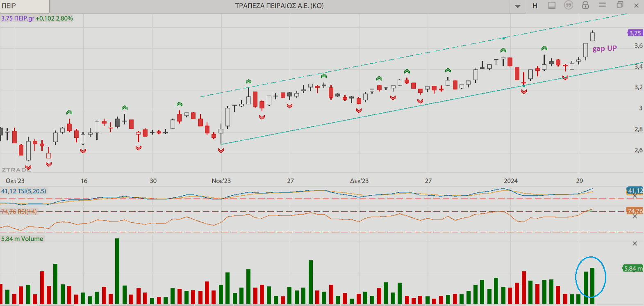
Task: Click the purple 3,75 last price tag
Action: tap(635, 33)
